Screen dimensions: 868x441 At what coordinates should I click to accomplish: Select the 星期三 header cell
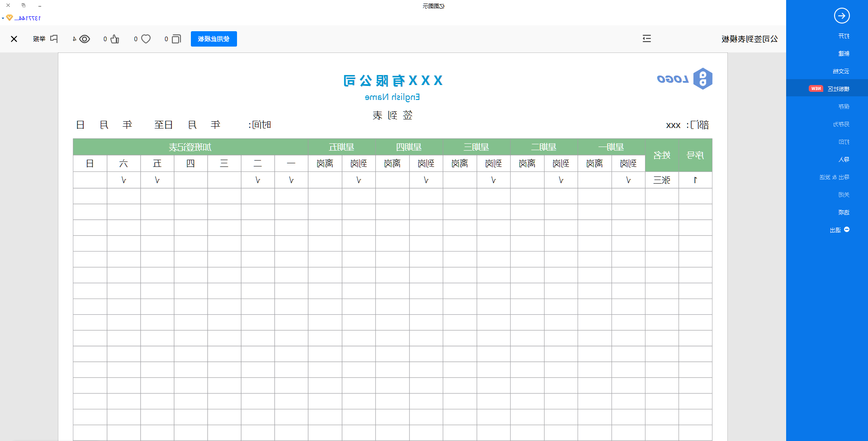click(476, 147)
